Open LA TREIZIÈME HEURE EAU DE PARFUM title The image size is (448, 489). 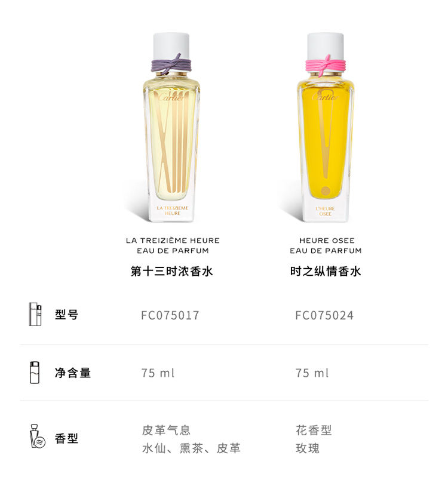tap(173, 245)
